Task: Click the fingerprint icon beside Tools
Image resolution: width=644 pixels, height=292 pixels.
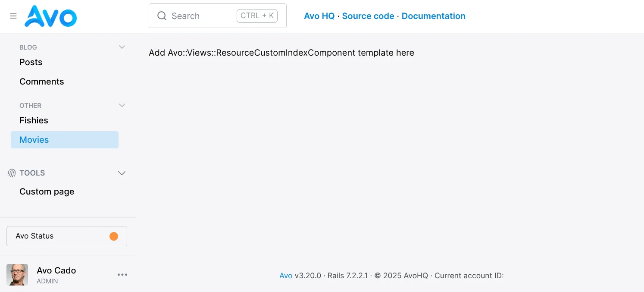Action: click(x=12, y=173)
